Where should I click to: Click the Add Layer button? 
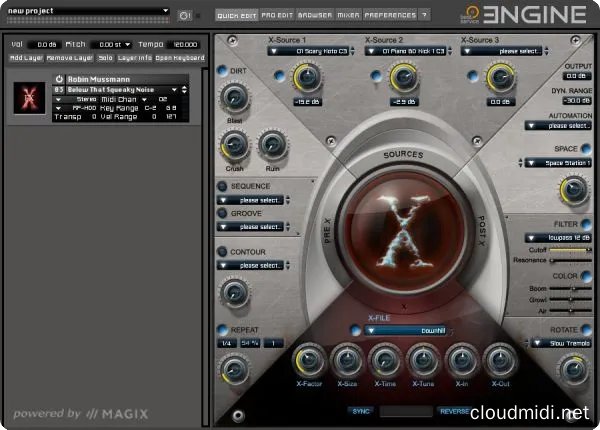coord(26,58)
